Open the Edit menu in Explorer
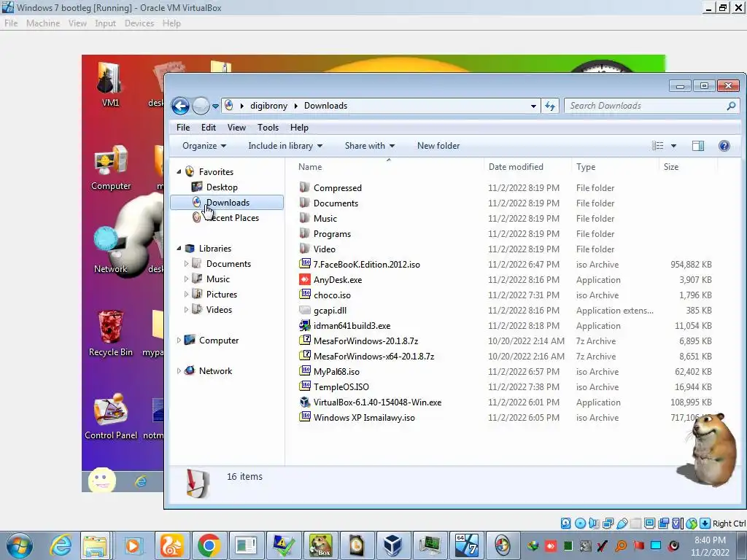This screenshot has width=747, height=560. click(x=208, y=128)
